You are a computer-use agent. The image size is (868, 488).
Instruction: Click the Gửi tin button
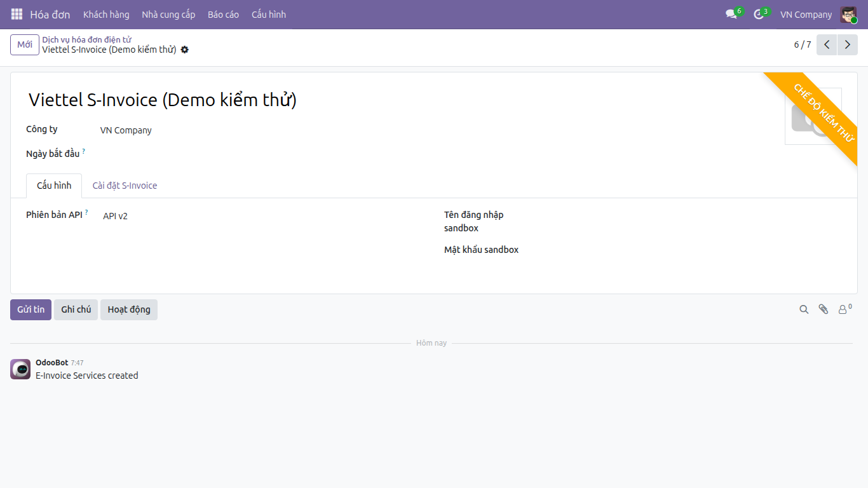tap(31, 309)
